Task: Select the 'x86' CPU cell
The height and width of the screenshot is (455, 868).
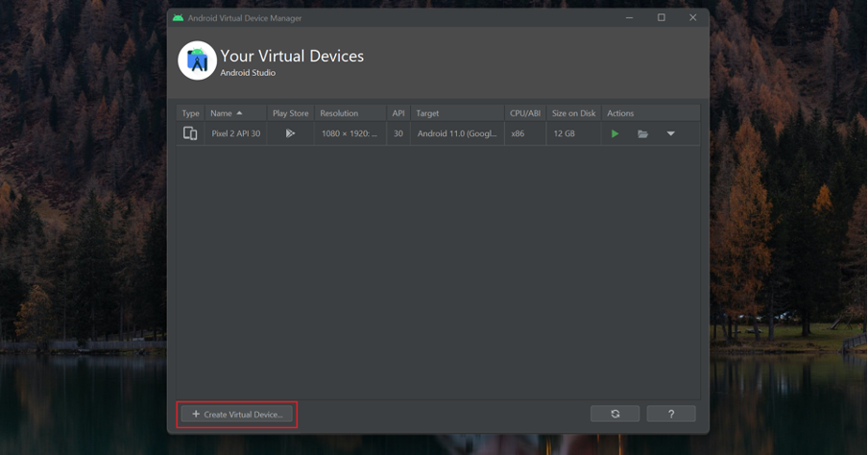Action: pyautogui.click(x=525, y=133)
